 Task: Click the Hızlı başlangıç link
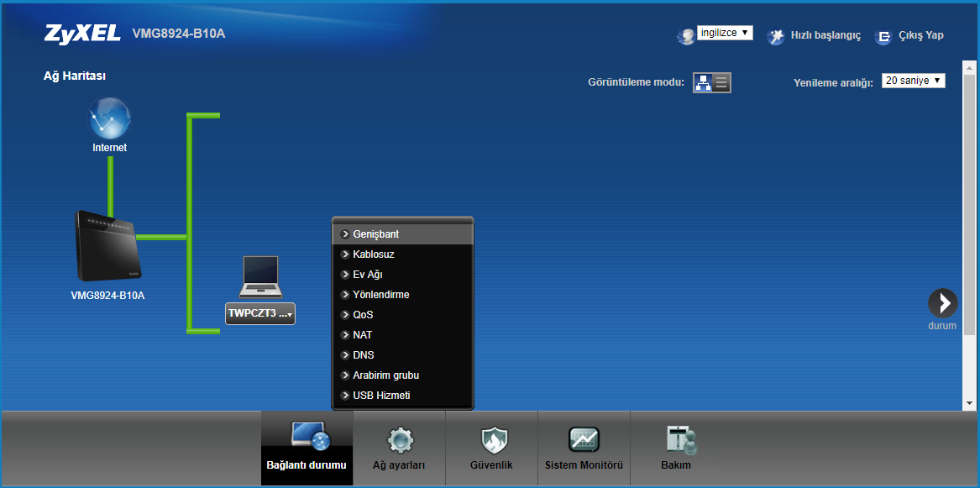(x=825, y=35)
